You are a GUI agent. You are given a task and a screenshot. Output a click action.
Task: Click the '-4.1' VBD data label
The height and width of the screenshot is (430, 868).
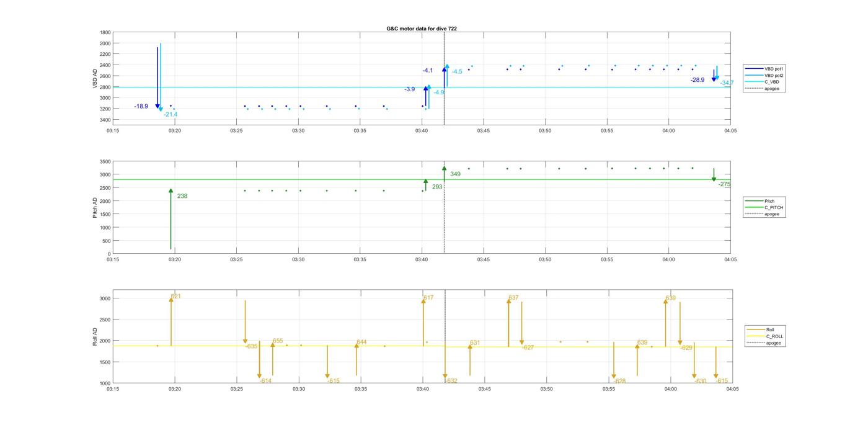pos(428,71)
